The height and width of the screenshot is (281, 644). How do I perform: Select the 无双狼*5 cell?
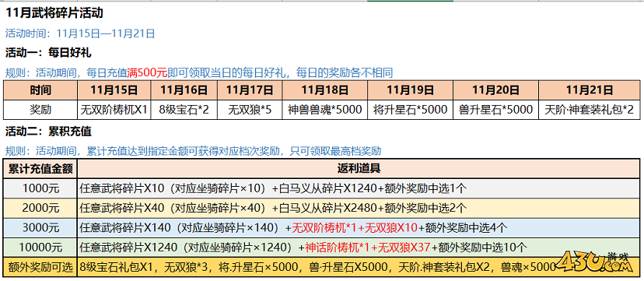[x=250, y=110]
